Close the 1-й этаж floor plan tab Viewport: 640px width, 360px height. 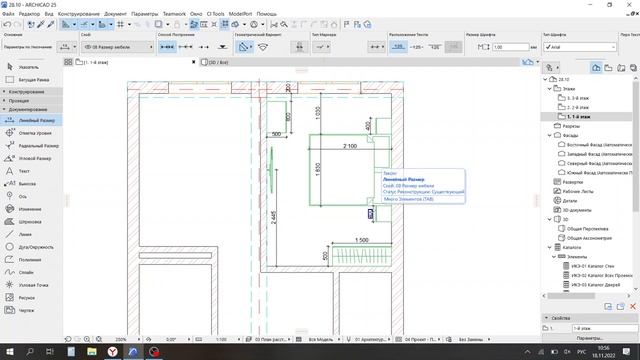click(x=193, y=62)
